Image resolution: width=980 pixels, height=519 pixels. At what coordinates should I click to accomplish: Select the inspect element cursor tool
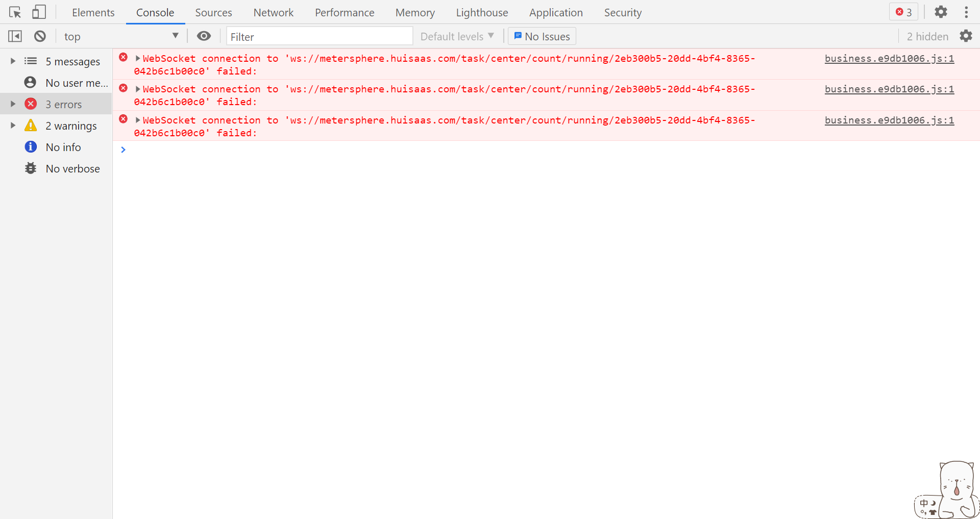click(x=15, y=12)
